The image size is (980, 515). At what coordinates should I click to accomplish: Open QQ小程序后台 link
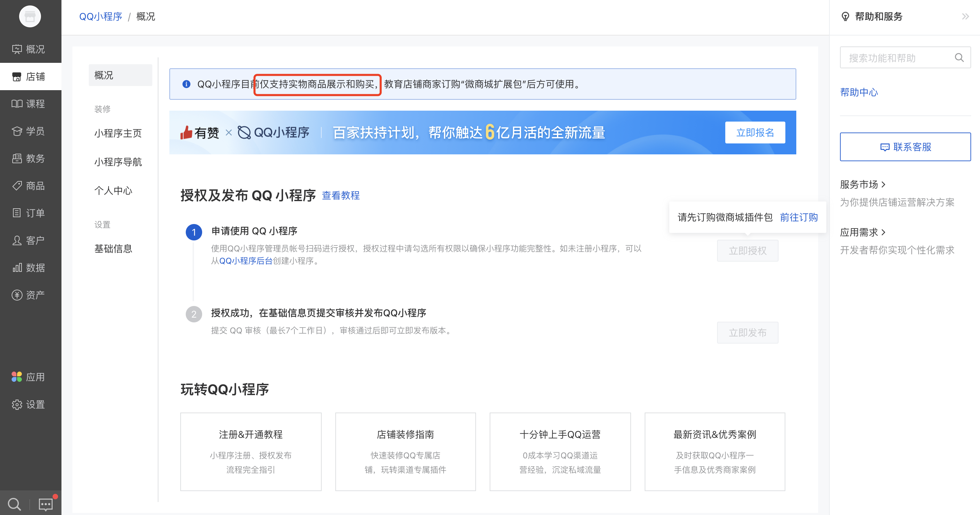(246, 261)
